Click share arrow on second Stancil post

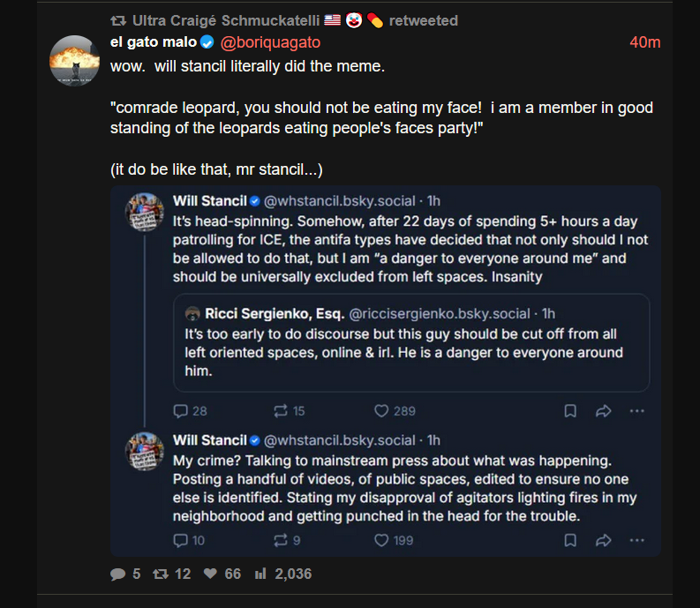[604, 540]
